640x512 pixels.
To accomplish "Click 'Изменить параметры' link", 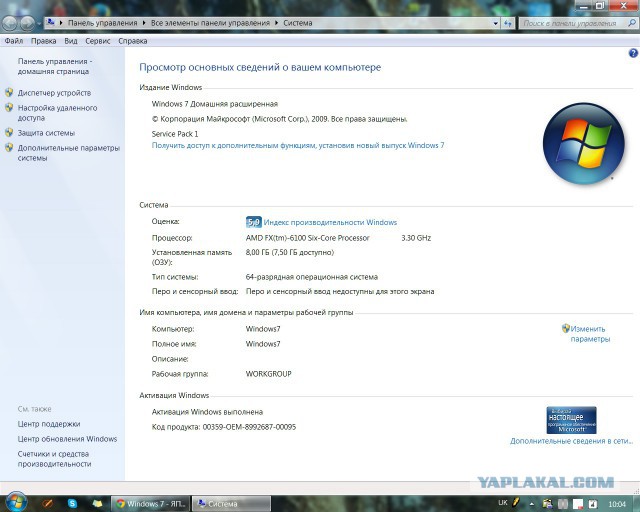I will tap(590, 334).
